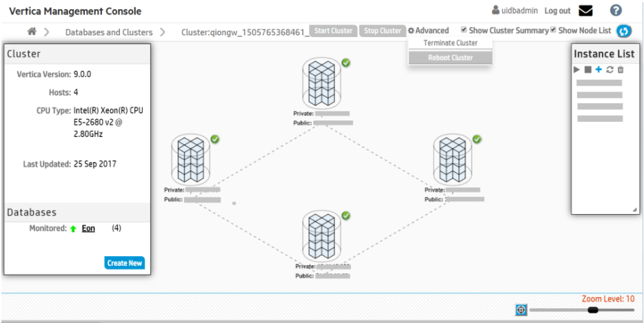Screen dimensions: 644x323
Task: Delete instance using trash icon
Action: click(x=621, y=70)
